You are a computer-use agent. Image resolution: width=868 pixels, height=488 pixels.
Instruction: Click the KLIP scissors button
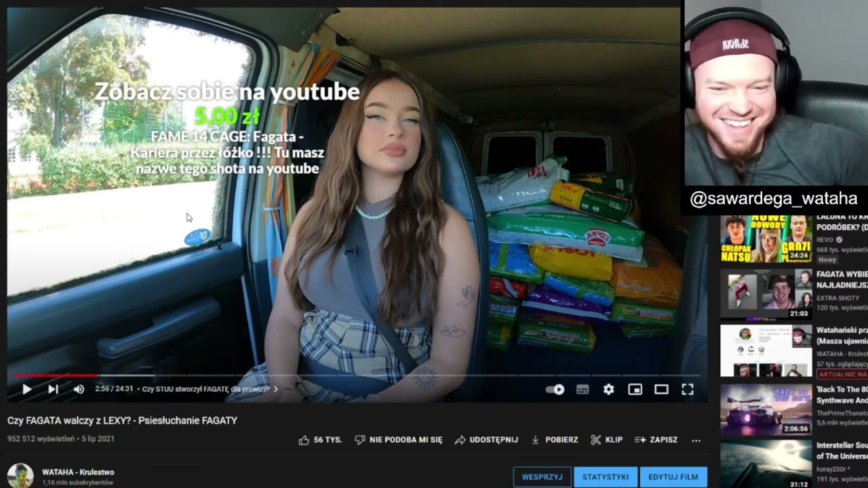606,440
